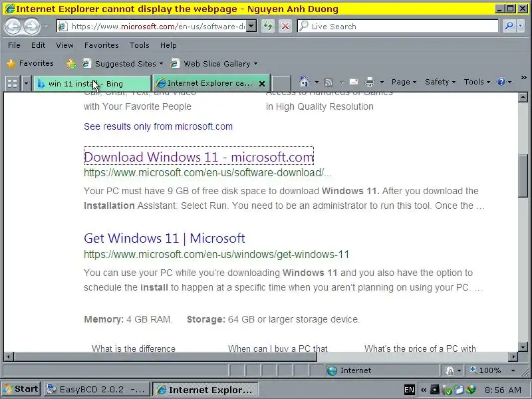The height and width of the screenshot is (399, 532).
Task: Click the 8:56 AM system clock
Action: pos(503,390)
